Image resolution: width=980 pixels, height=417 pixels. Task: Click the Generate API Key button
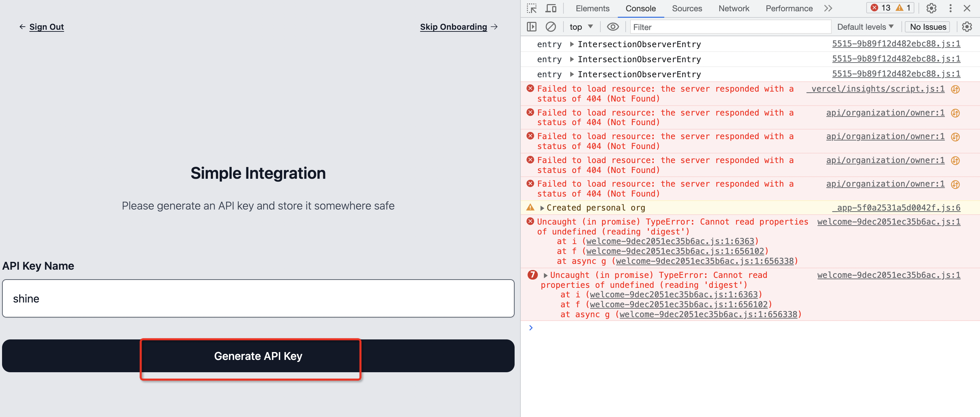[258, 356]
